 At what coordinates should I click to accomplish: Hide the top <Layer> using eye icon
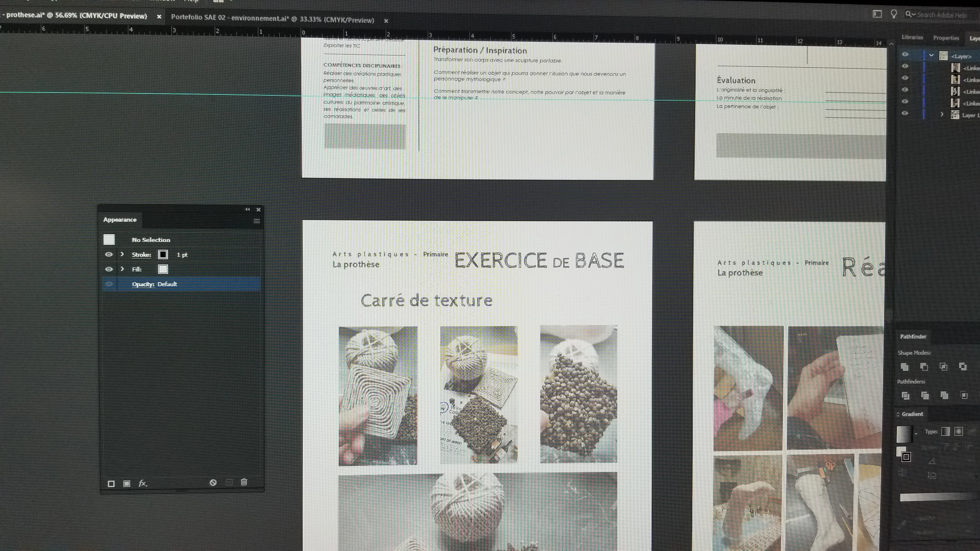coord(905,55)
